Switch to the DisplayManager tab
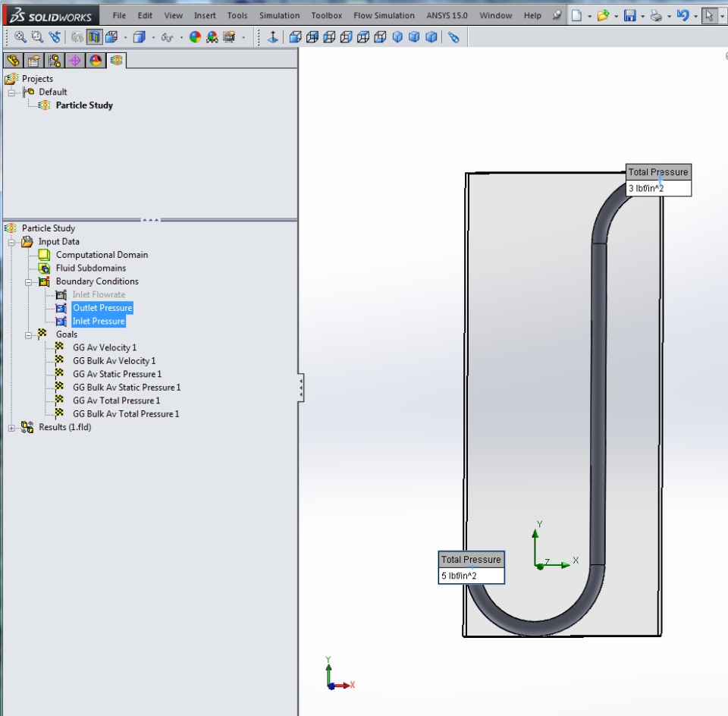Viewport: 728px width, 716px height. click(96, 61)
